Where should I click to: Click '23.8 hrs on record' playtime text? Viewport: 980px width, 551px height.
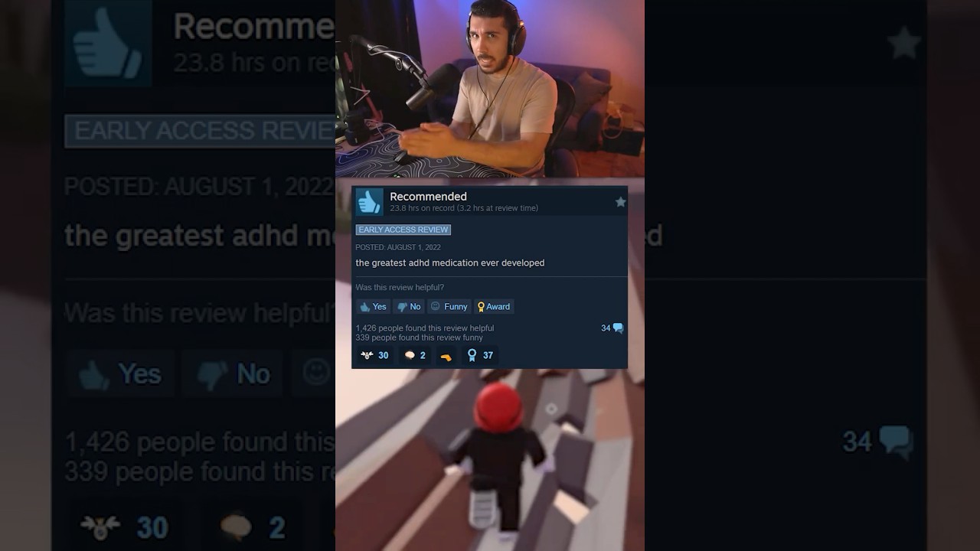[x=422, y=208]
